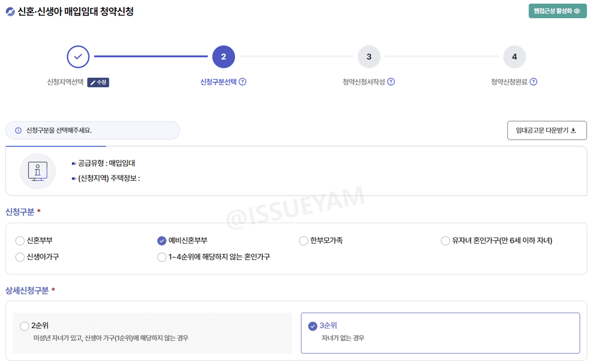Switch the detail rank to 2순위
Viewport: 591px width, 364px height.
click(x=24, y=326)
